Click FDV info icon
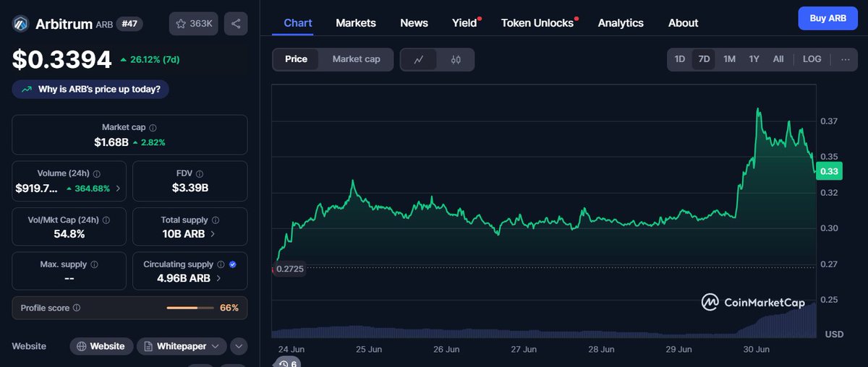 (200, 174)
